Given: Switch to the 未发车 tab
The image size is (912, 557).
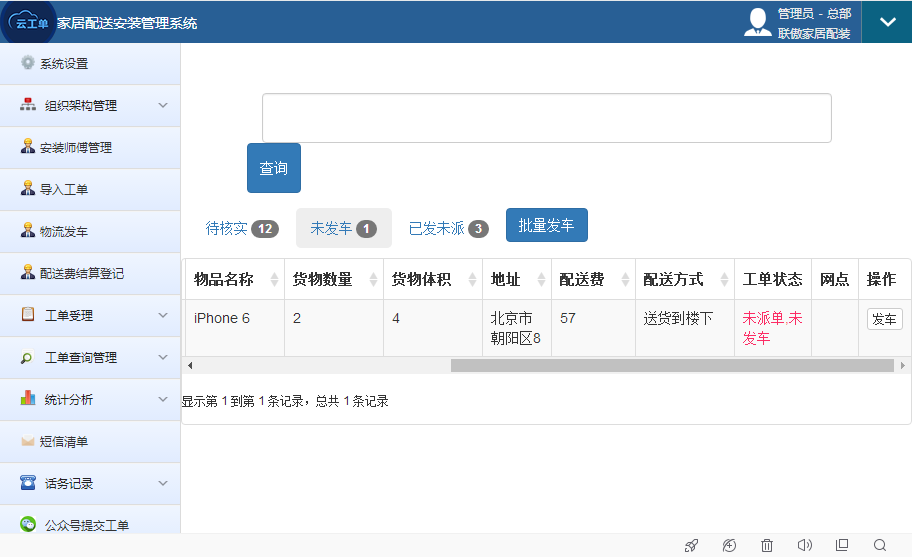Looking at the screenshot, I should tap(344, 228).
